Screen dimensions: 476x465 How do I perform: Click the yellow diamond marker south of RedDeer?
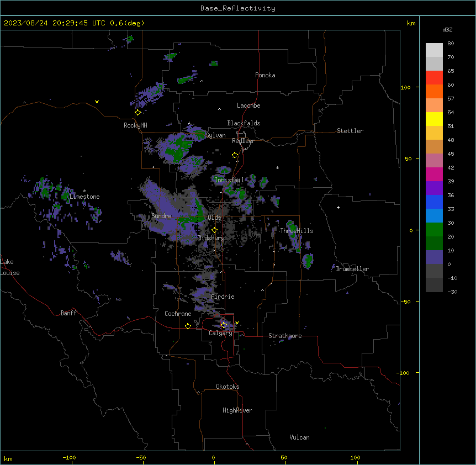[235, 155]
